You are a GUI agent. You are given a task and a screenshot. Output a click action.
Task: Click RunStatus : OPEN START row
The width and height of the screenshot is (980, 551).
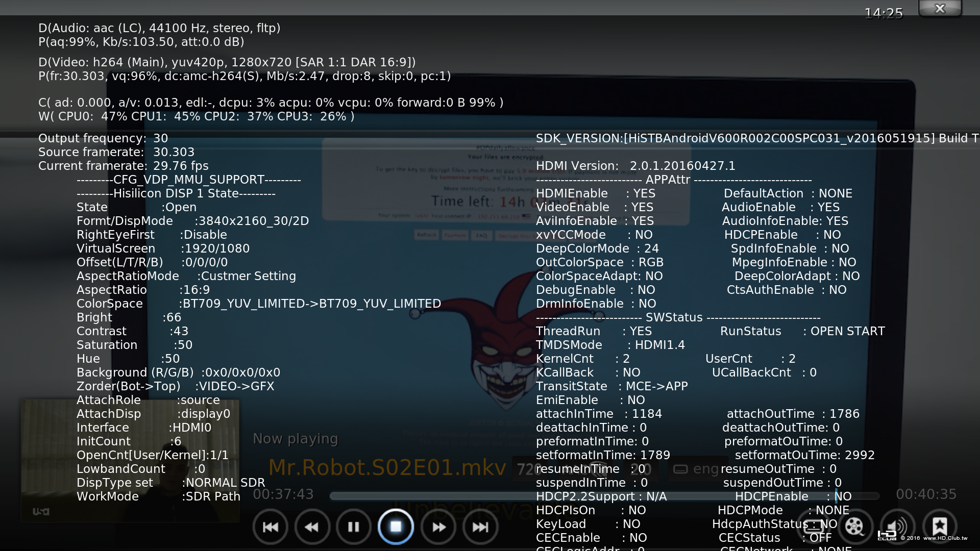click(x=802, y=331)
